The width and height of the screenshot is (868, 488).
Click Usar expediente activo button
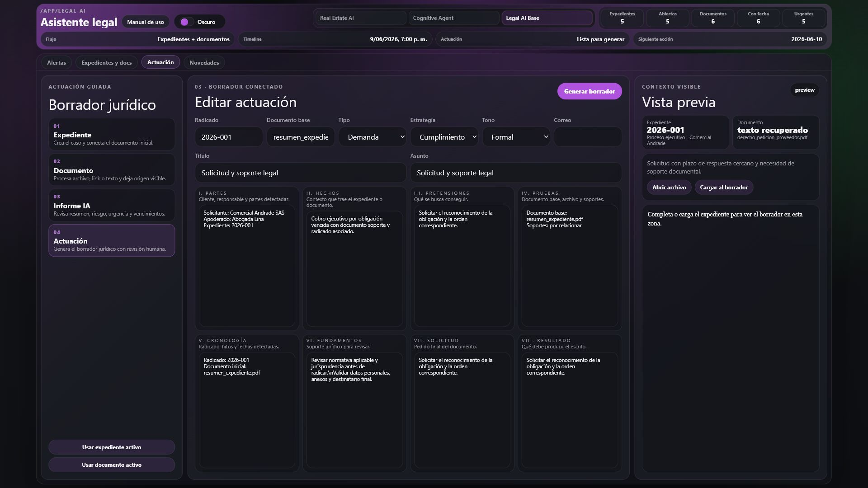112,447
